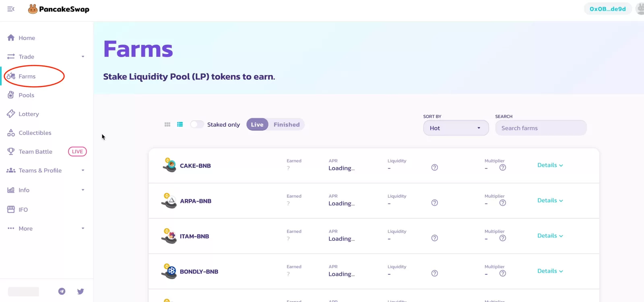Open the Sort By Hot dropdown
644x302 pixels.
456,128
